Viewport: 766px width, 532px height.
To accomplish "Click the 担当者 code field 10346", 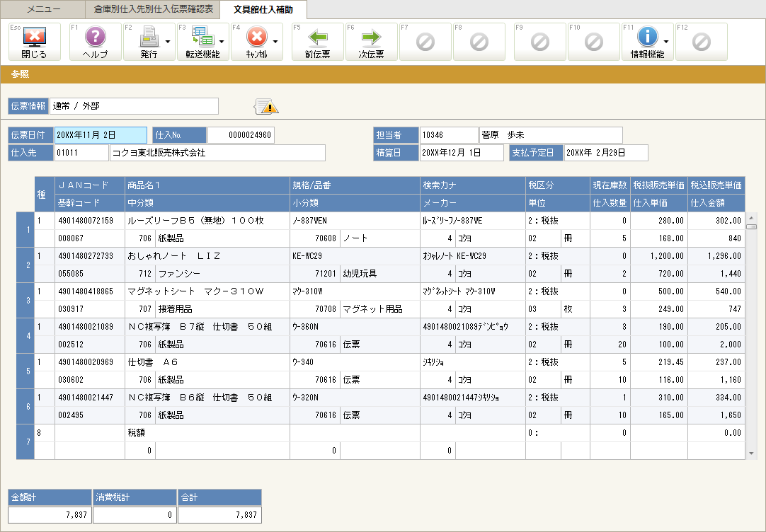I will [448, 135].
